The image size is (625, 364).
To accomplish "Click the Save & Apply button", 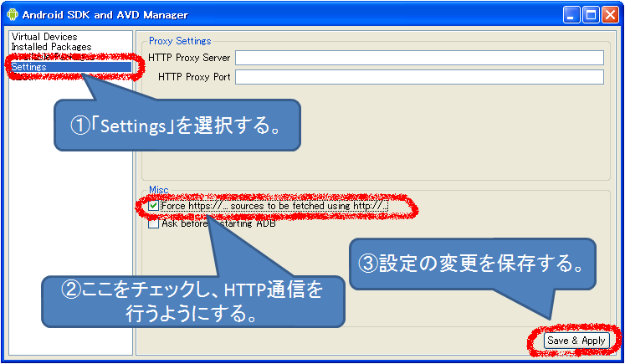I will click(x=576, y=341).
